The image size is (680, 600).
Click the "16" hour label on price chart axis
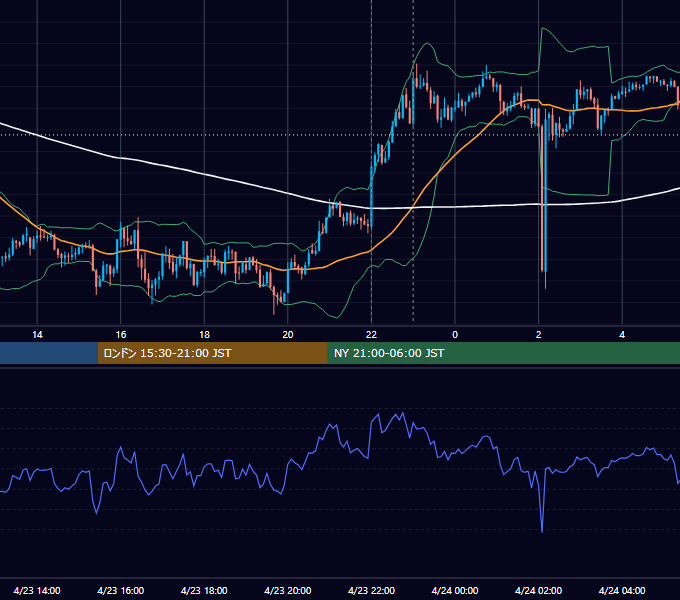[121, 335]
